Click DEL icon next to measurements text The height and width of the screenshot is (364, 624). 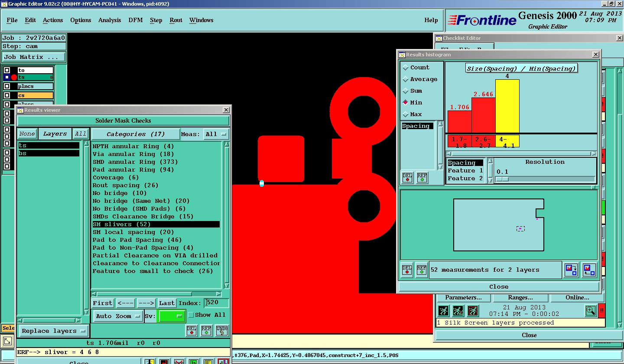(407, 270)
